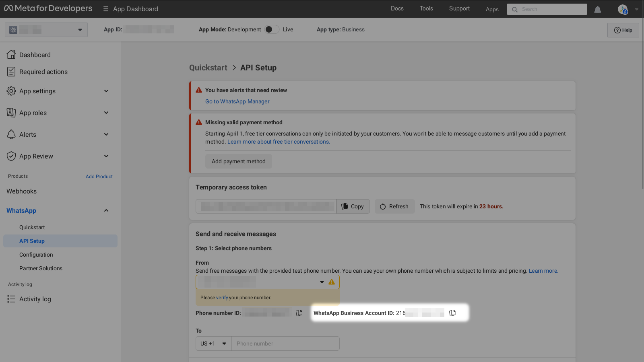Click the App Review shield icon

[11, 156]
